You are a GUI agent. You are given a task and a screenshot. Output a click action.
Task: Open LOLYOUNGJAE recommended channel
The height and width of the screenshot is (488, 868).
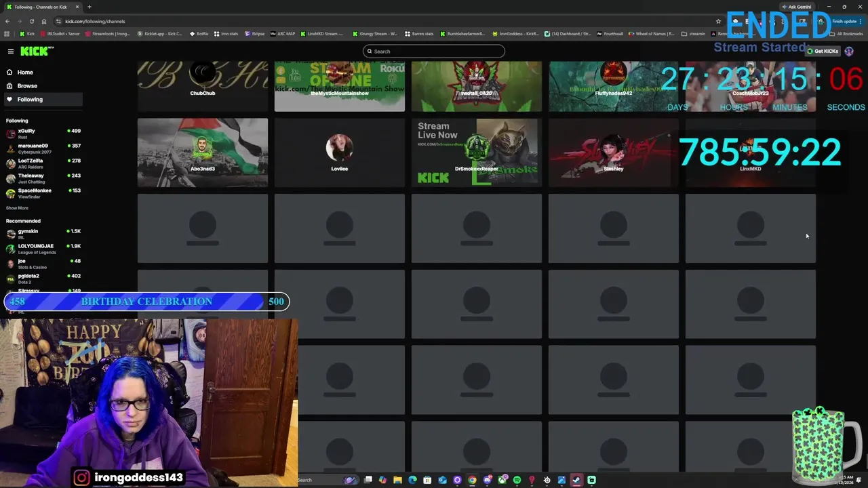click(x=43, y=249)
